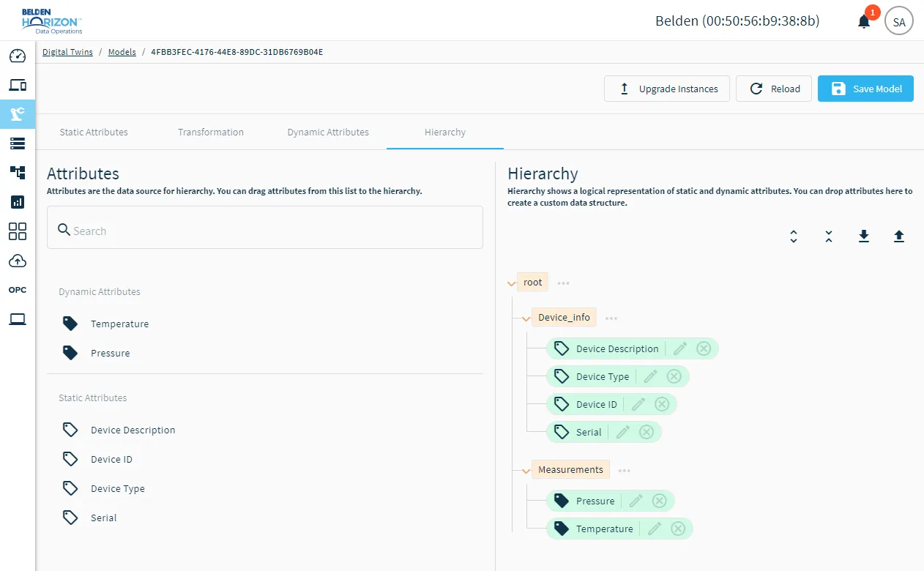Remove Serial from the hierarchy
The width and height of the screenshot is (924, 571).
(647, 432)
